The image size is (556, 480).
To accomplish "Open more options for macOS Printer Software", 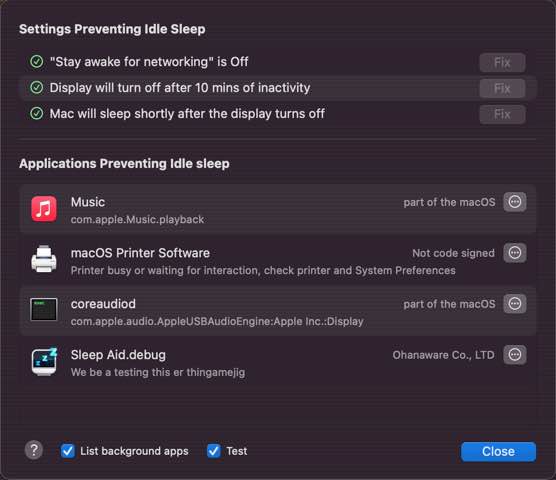I will [515, 253].
